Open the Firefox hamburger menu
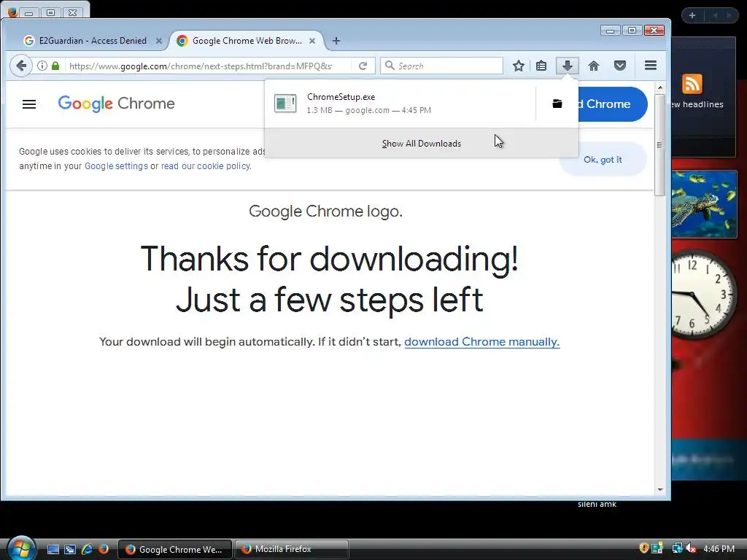747x560 pixels. (x=651, y=65)
